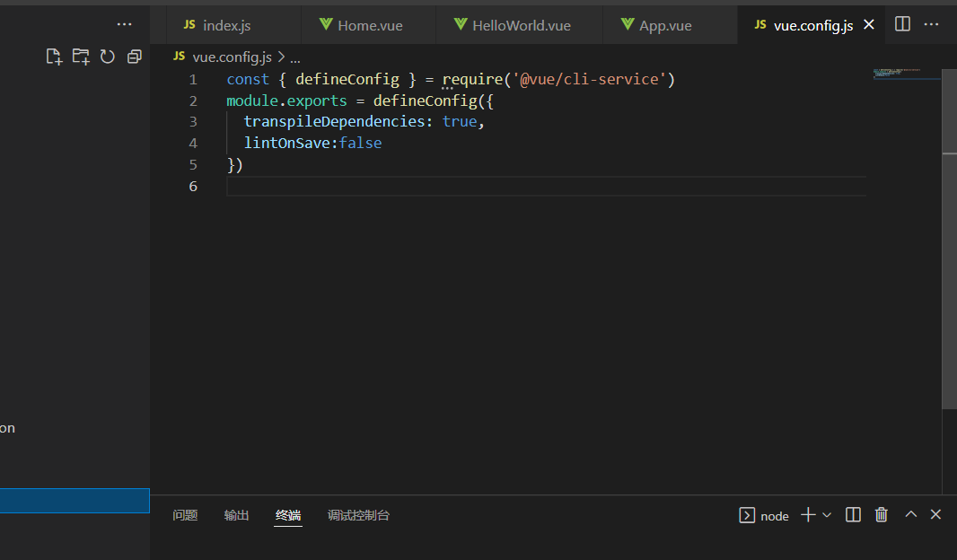Open the HelloWorld.vue tab

(x=520, y=25)
